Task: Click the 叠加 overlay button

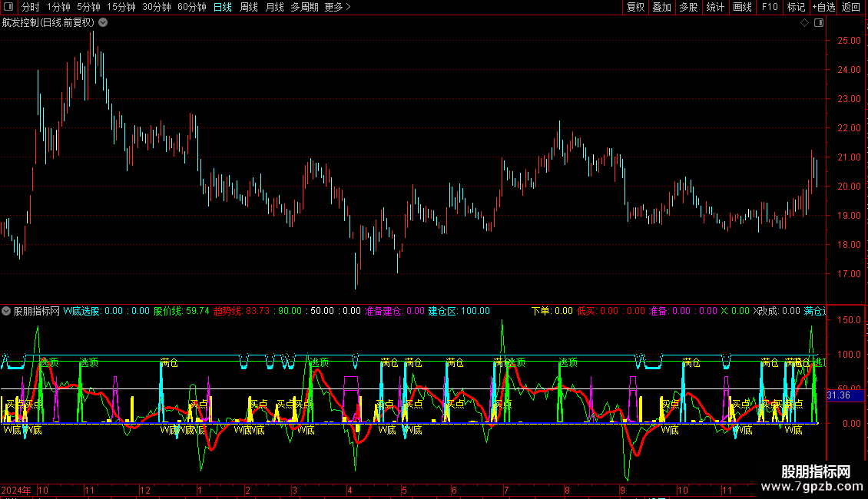Action: tap(661, 7)
